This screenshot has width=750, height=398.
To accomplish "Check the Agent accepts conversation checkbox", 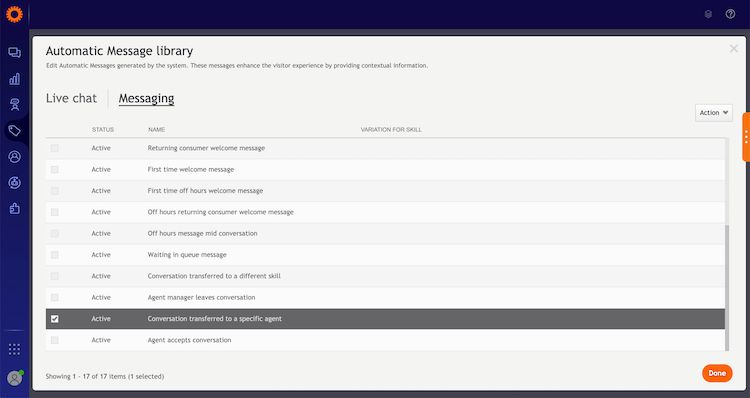I will [x=55, y=340].
